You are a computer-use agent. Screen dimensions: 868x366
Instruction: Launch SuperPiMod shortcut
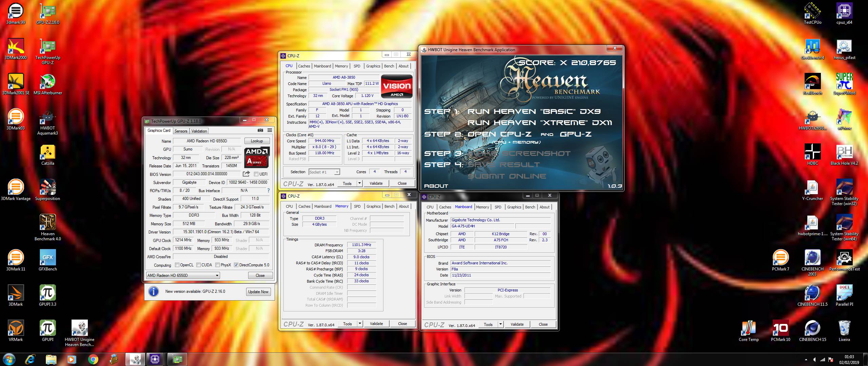(844, 84)
